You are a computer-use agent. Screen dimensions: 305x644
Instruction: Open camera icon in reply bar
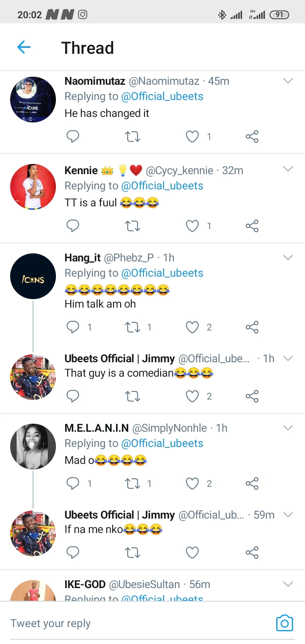click(284, 623)
